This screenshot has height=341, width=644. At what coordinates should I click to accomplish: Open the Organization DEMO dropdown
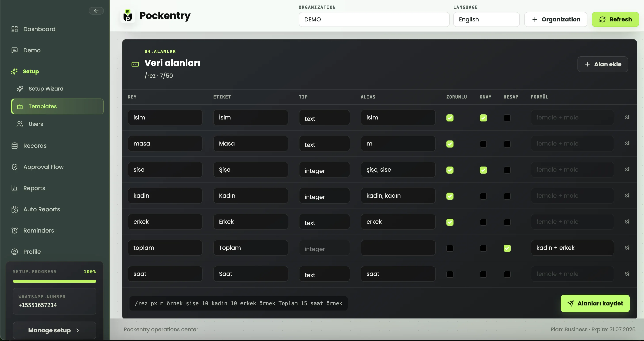coord(374,19)
